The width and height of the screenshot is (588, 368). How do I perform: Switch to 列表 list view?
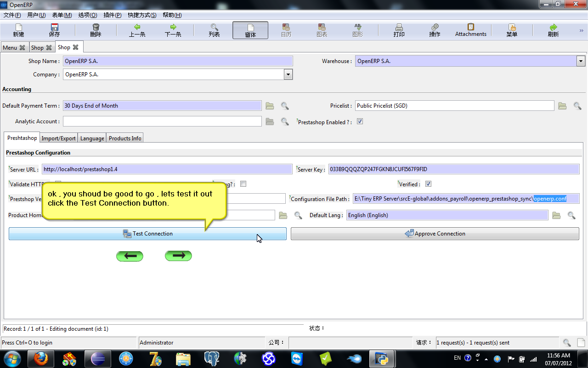click(x=214, y=30)
